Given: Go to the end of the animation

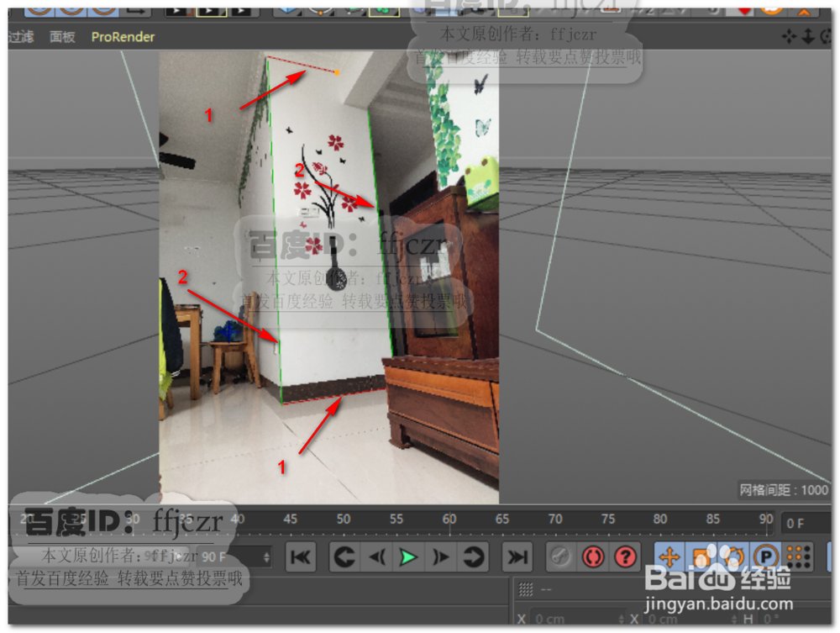Looking at the screenshot, I should (517, 557).
